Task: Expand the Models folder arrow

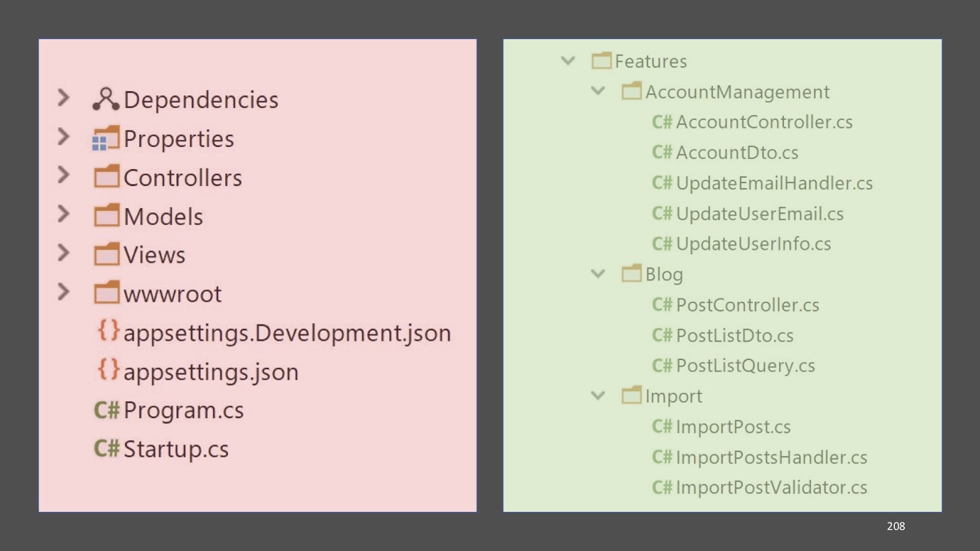Action: point(63,214)
